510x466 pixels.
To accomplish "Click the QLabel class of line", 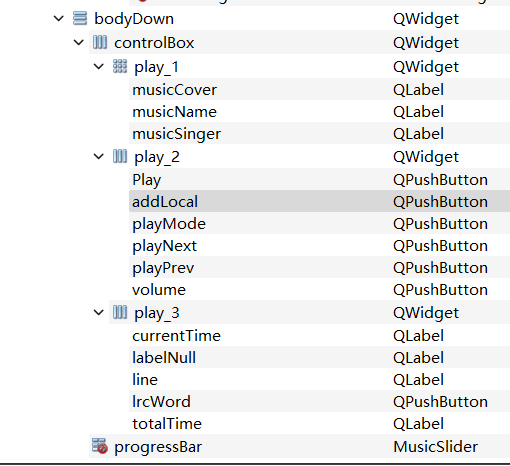I will tap(418, 379).
